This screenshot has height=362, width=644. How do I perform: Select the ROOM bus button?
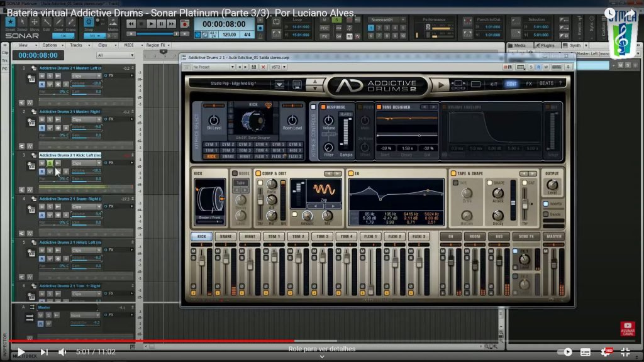pyautogui.click(x=475, y=237)
